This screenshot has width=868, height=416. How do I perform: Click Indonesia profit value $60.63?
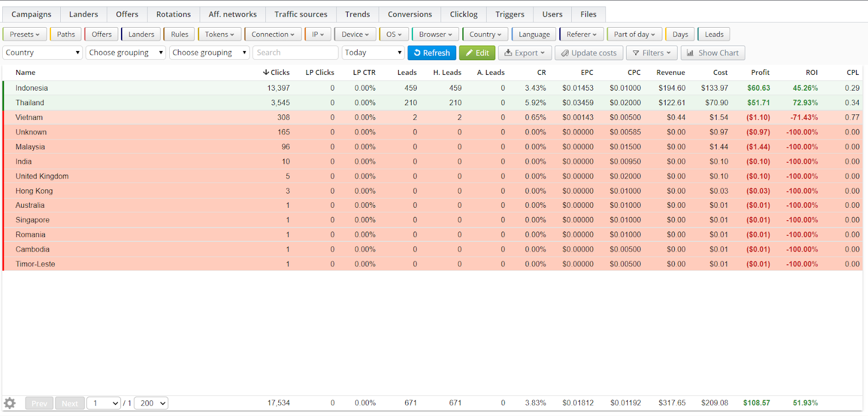pyautogui.click(x=758, y=88)
